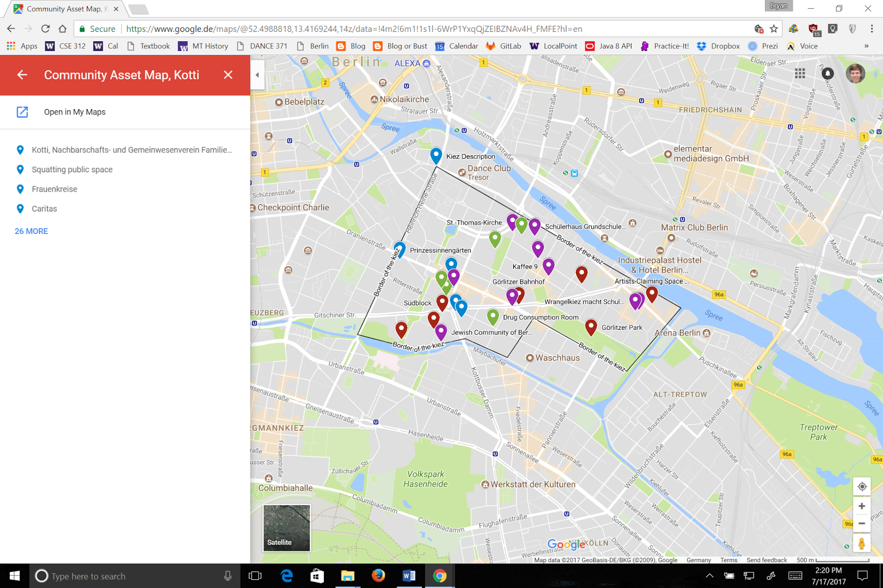Screen dimensions: 883x588
Task: Open the Dropbox bookmark
Action: tap(718, 46)
